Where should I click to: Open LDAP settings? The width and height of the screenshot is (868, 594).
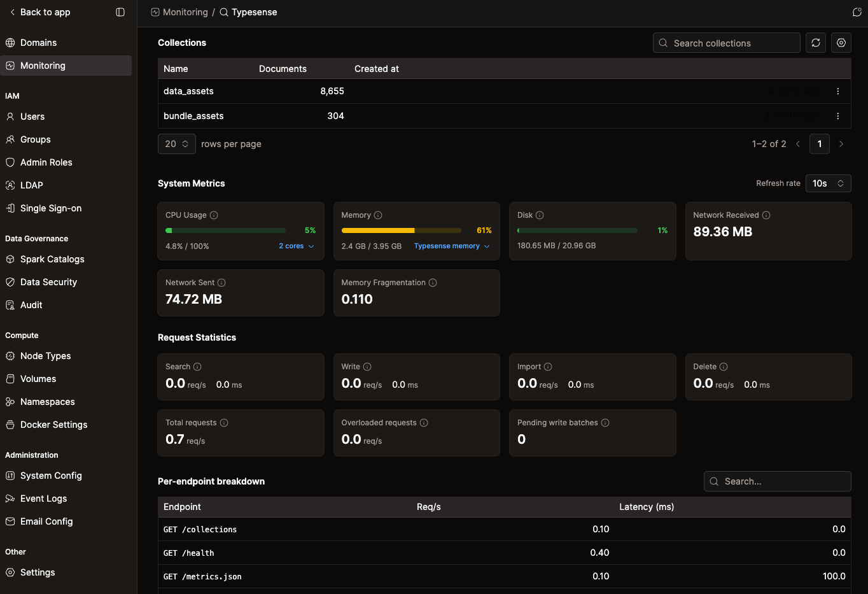66,185
